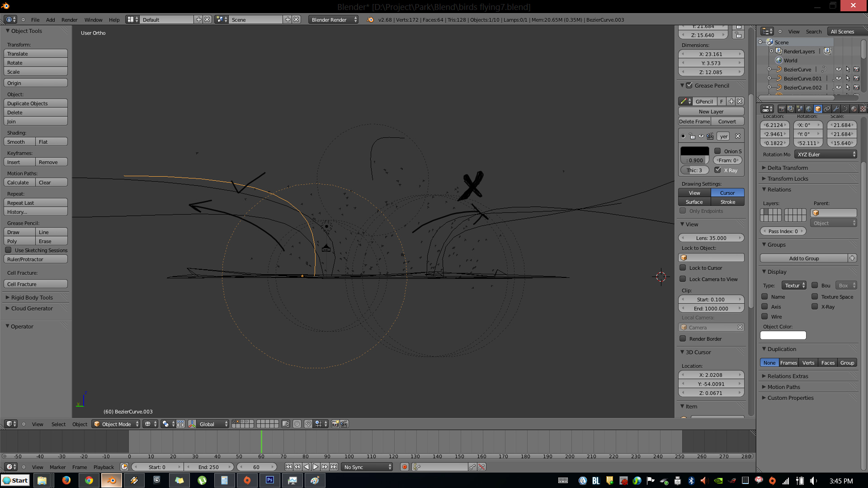Open the File menu
This screenshot has width=868, height=488.
click(35, 19)
